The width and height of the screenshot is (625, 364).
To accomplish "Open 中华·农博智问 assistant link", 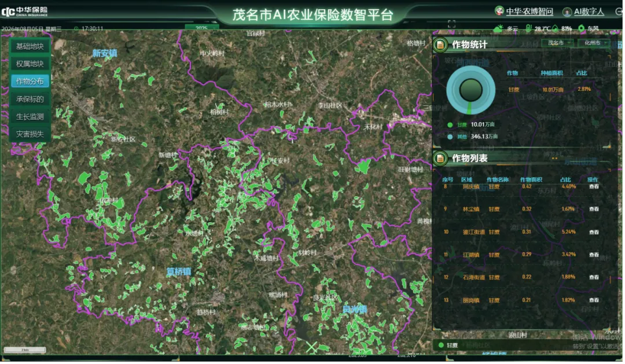I will 530,12.
